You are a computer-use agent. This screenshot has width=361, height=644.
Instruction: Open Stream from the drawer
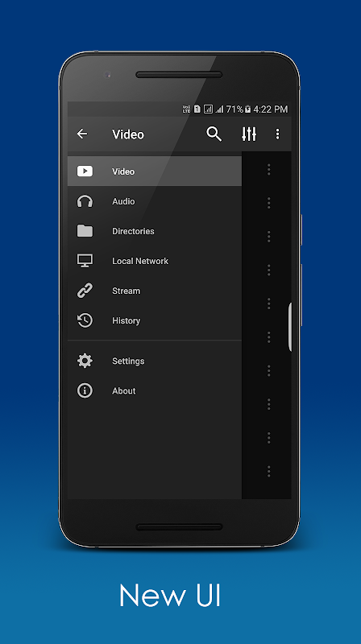[x=155, y=291]
